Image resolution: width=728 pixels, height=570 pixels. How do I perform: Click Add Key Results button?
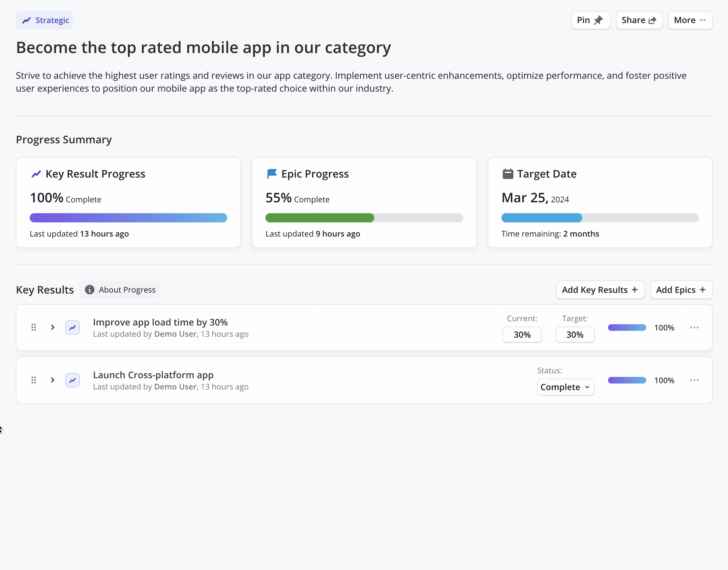[x=600, y=290]
